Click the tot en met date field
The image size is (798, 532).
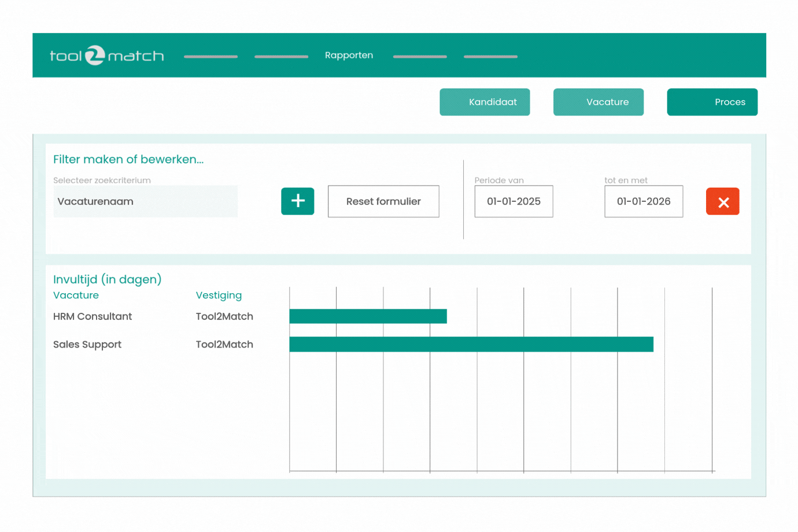(x=643, y=202)
